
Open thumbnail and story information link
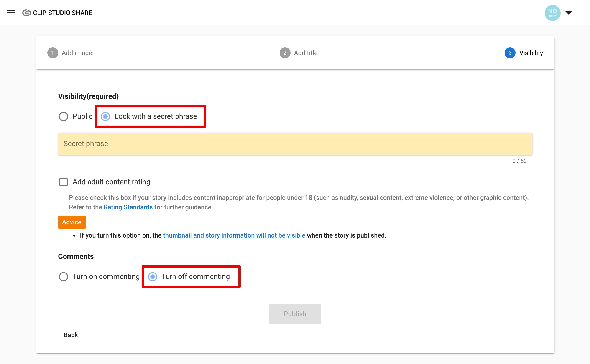point(234,235)
